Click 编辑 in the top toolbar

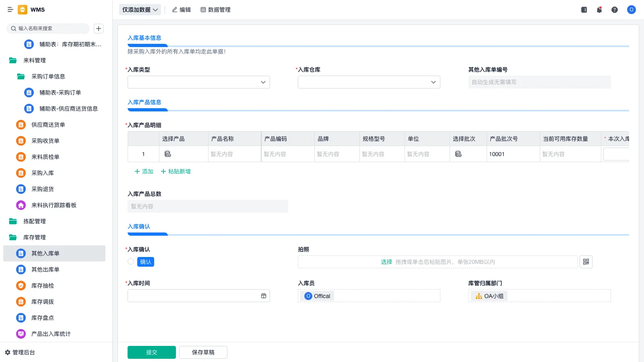pos(181,10)
